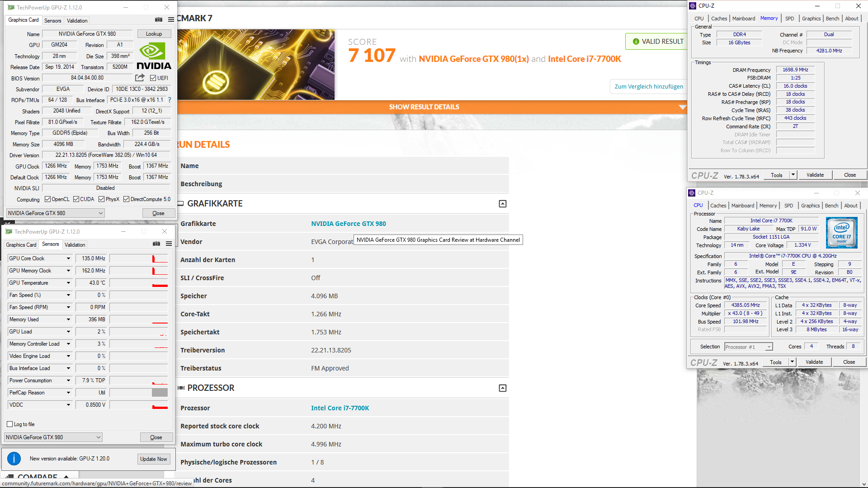Collapse the PROZESSOR section icon
This screenshot has height=488, width=868.
click(502, 388)
